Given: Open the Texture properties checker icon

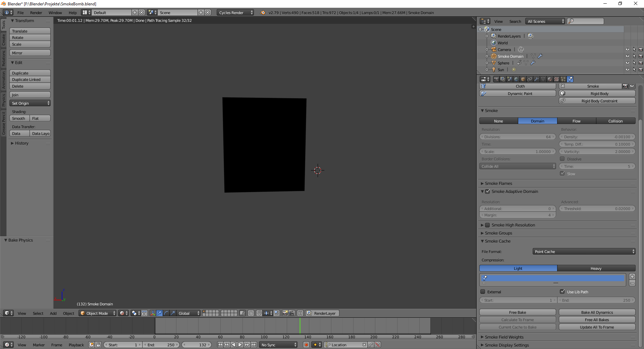Looking at the screenshot, I should point(556,79).
